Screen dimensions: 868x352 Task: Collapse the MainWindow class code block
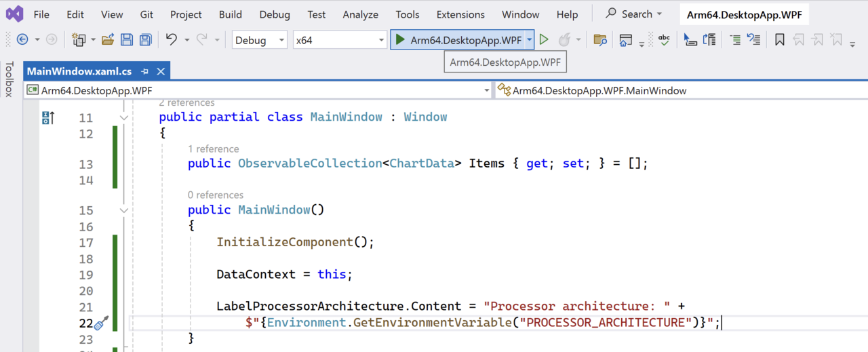124,117
